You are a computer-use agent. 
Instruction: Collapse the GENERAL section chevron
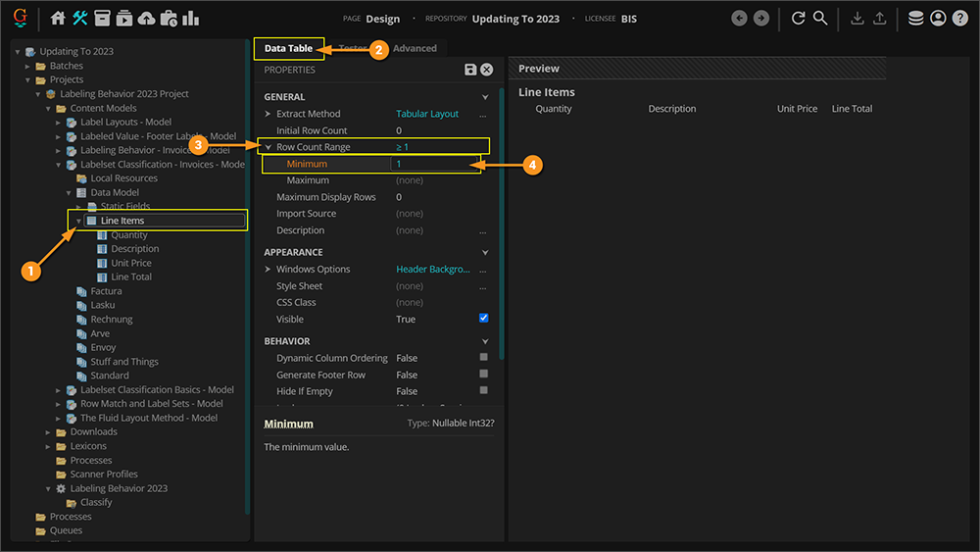coord(484,97)
